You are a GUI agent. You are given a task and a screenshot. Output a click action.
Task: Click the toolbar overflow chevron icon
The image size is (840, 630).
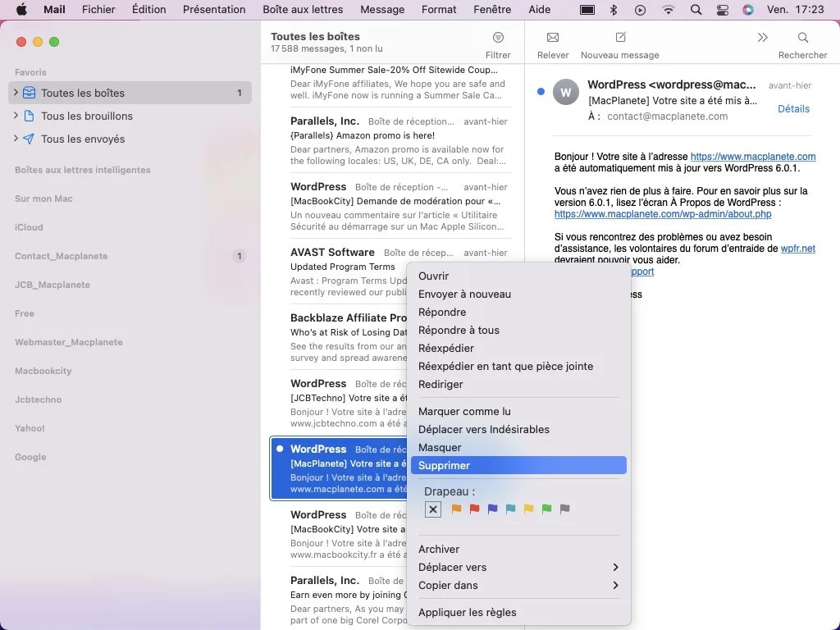tap(762, 38)
